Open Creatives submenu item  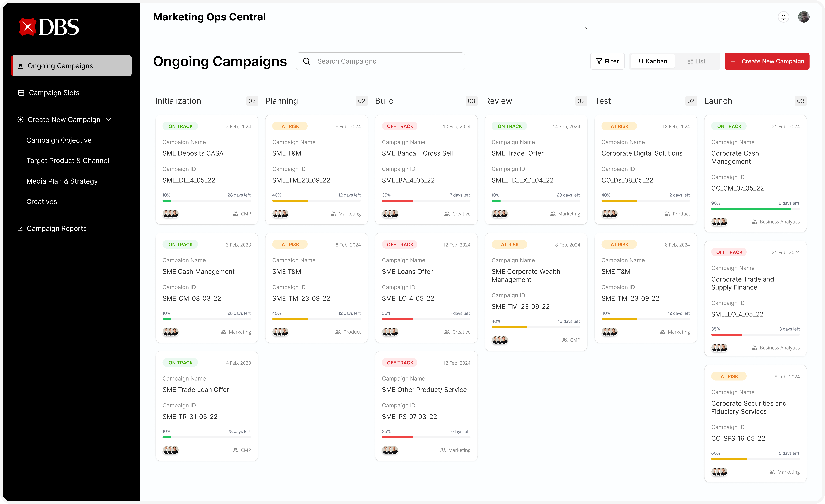[42, 201]
